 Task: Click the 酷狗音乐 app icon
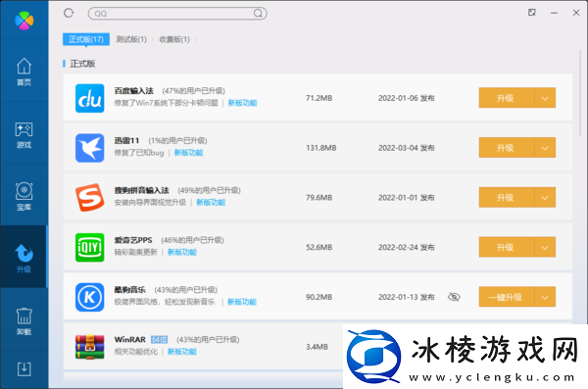[89, 297]
